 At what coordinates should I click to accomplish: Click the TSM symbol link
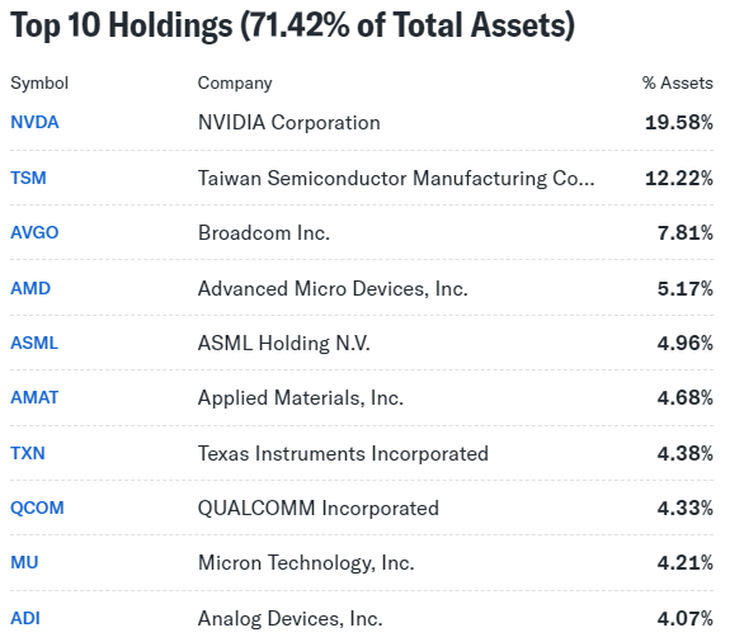point(28,178)
